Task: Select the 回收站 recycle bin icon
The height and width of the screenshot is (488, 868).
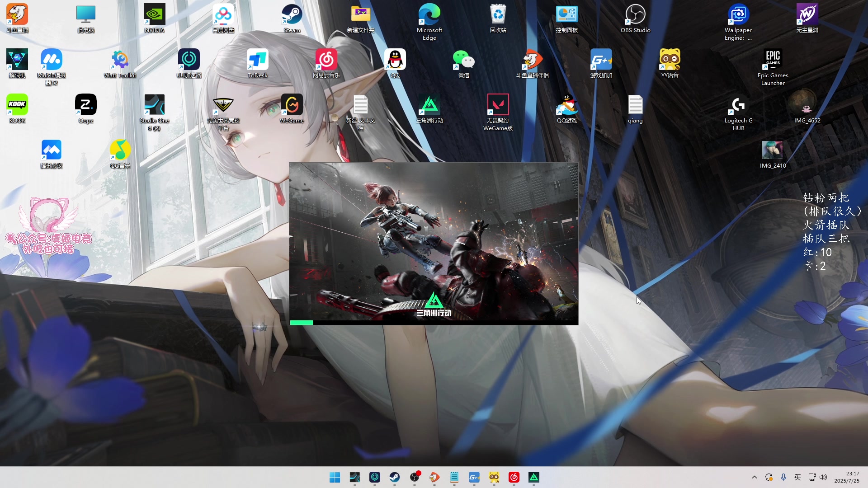Action: point(498,19)
